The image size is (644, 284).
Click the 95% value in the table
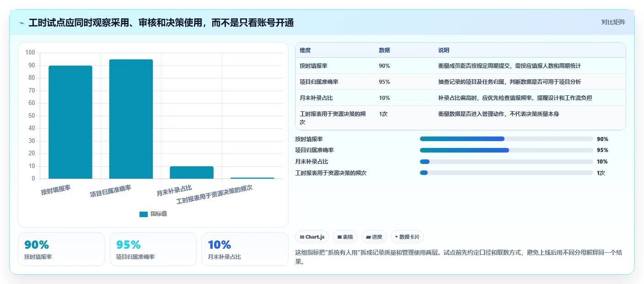384,82
